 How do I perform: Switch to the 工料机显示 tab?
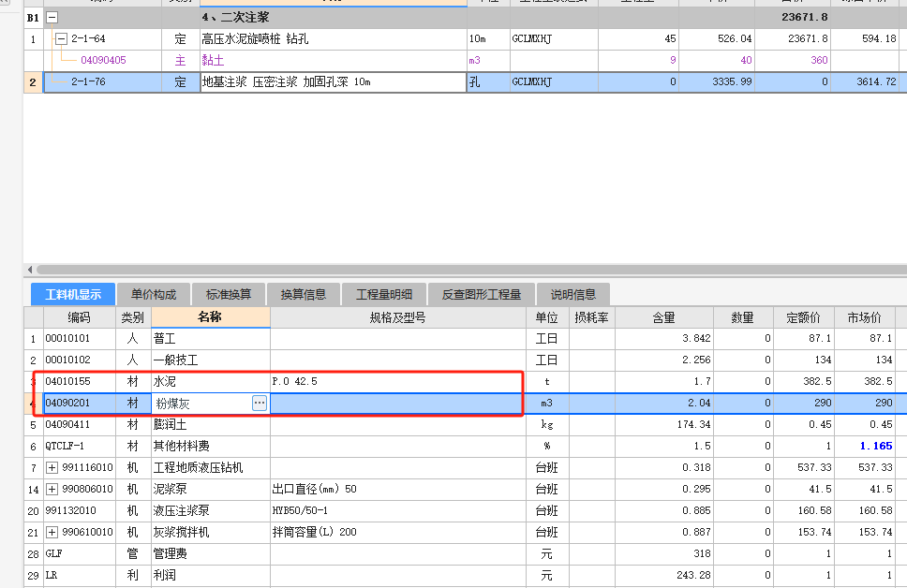click(73, 294)
